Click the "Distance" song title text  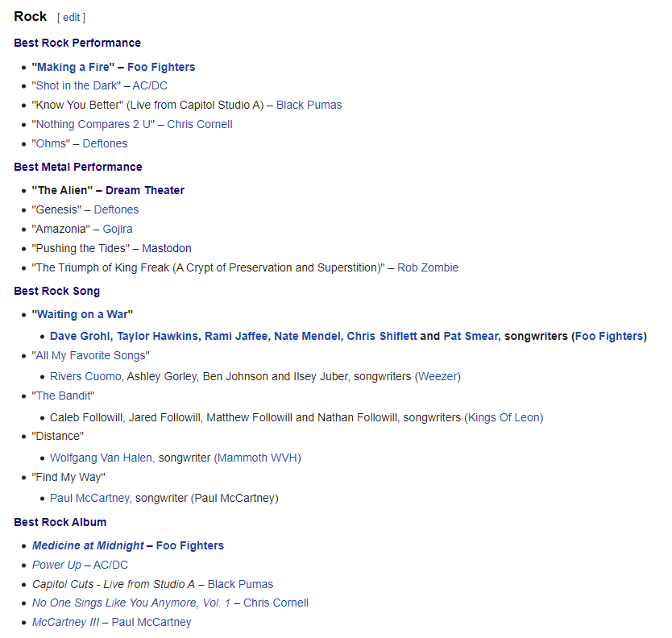pyautogui.click(x=58, y=436)
